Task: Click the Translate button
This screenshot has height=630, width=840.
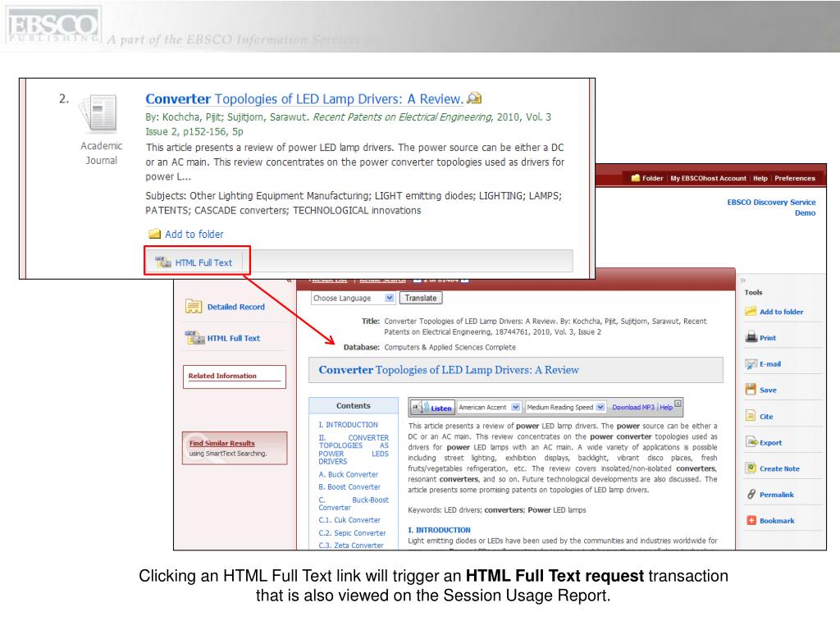Action: (x=421, y=298)
